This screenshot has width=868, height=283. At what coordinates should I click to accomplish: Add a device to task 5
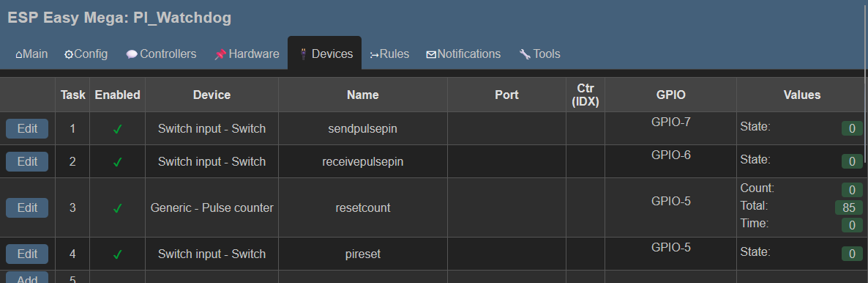(27, 277)
